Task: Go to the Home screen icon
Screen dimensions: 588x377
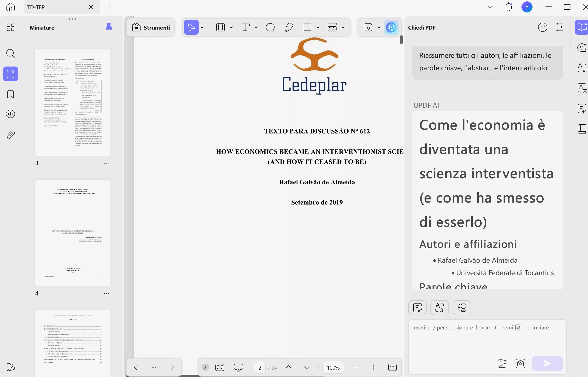Action: coord(11,7)
